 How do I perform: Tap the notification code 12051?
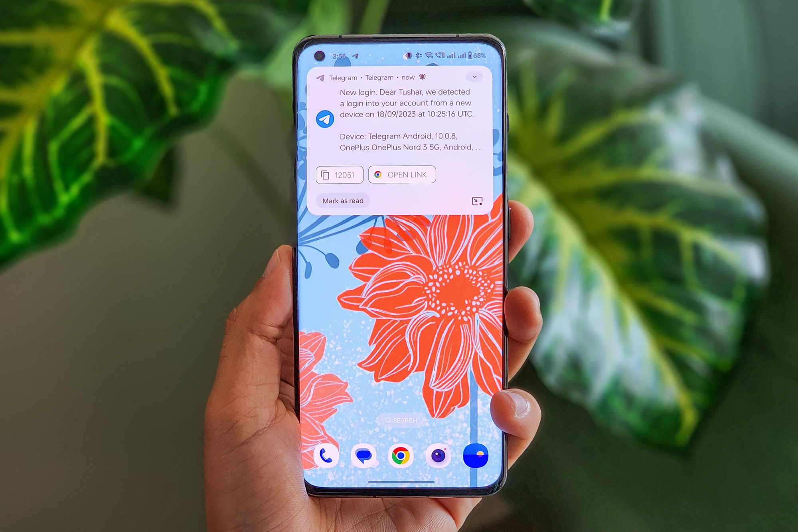click(339, 174)
